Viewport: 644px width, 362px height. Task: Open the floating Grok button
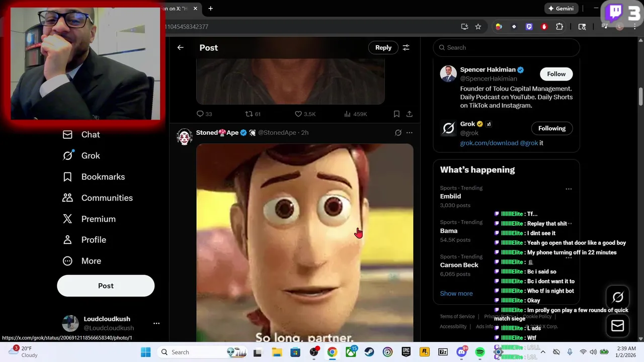click(x=618, y=297)
